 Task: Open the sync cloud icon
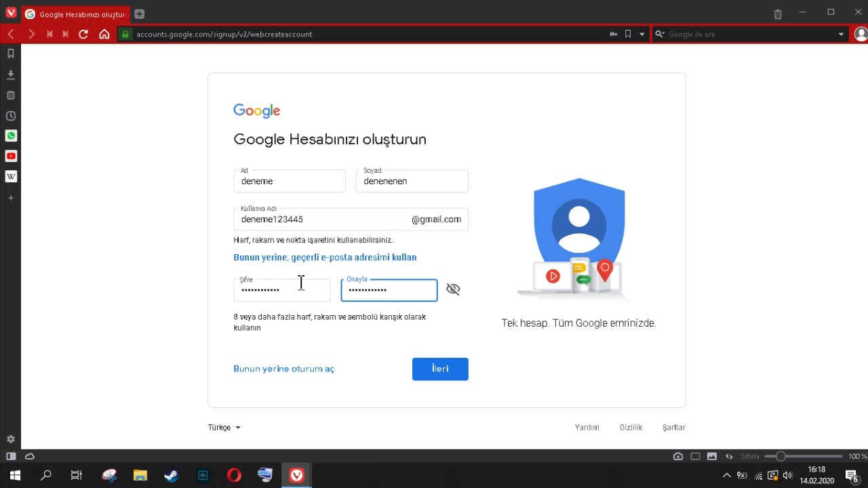(30, 456)
